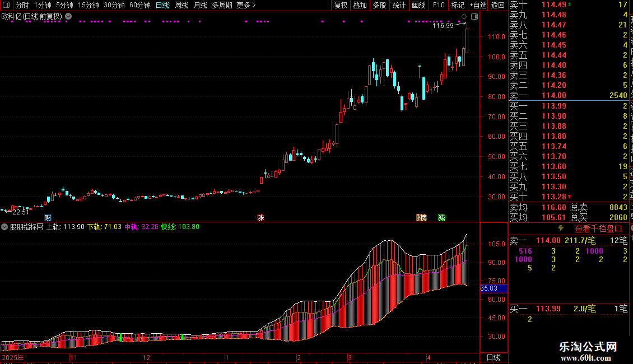
Task: Click the diamond icon above the chart
Action: click(464, 17)
